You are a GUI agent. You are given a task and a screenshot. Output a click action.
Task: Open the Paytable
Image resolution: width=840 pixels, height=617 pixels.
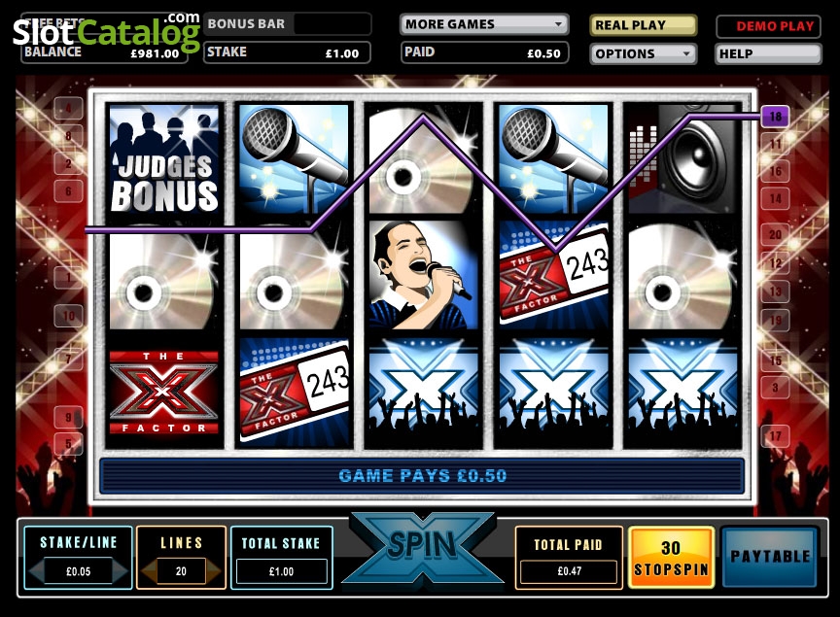770,557
